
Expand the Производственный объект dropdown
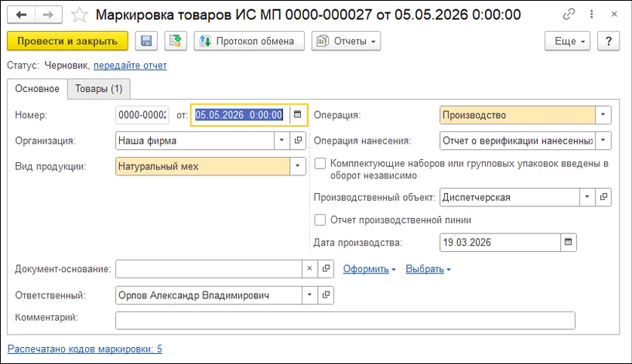(587, 197)
